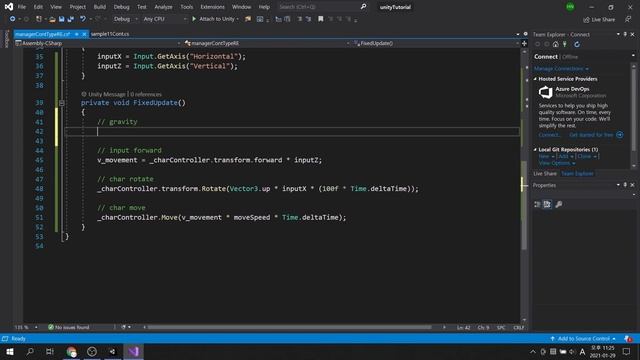Switch to the sample11Cont.cs tab
The width and height of the screenshot is (640, 360).
click(110, 34)
